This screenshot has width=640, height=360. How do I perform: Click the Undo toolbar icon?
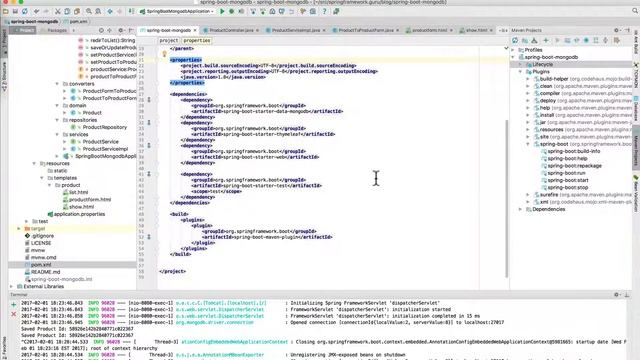pos(37,11)
